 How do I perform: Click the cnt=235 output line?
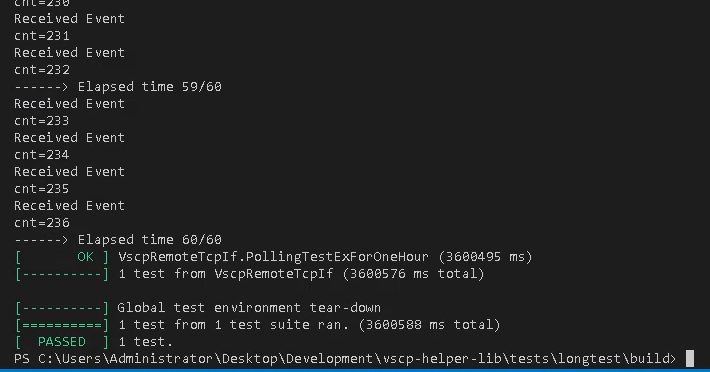point(42,189)
